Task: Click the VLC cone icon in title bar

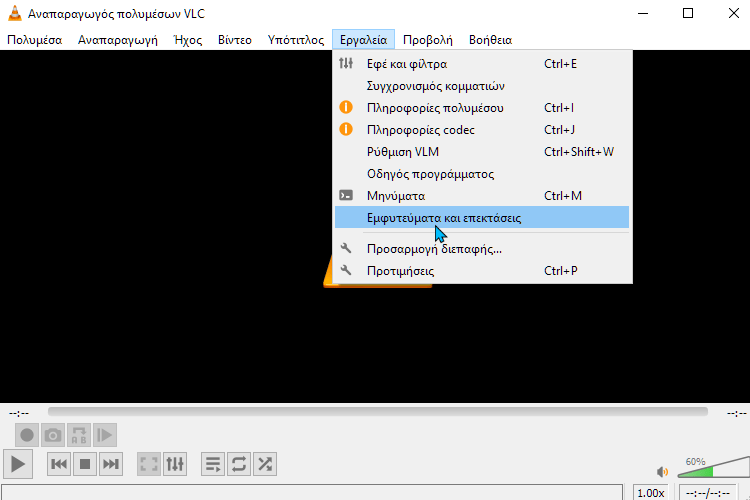Action: click(x=15, y=13)
